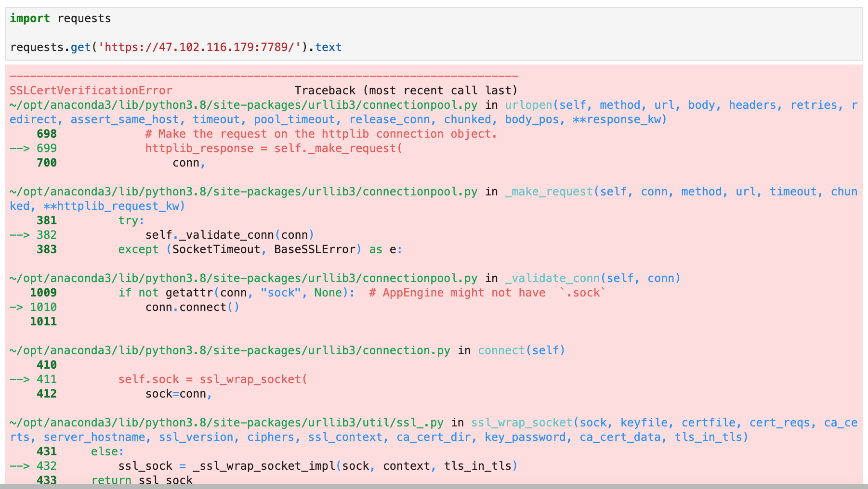The image size is (868, 489).
Task: Click the 'urlopen' function name in traceback
Action: [x=528, y=105]
